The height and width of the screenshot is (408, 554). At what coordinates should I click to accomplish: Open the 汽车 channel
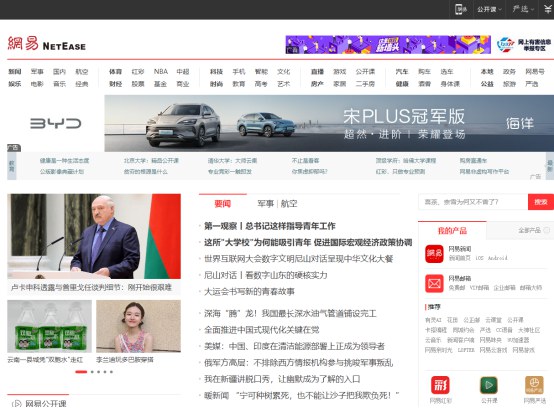point(402,72)
